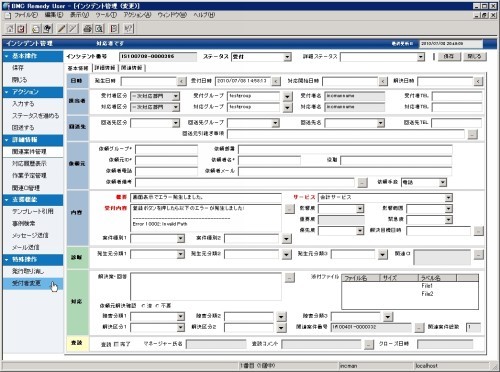Select the 不要 radio button

(157, 305)
